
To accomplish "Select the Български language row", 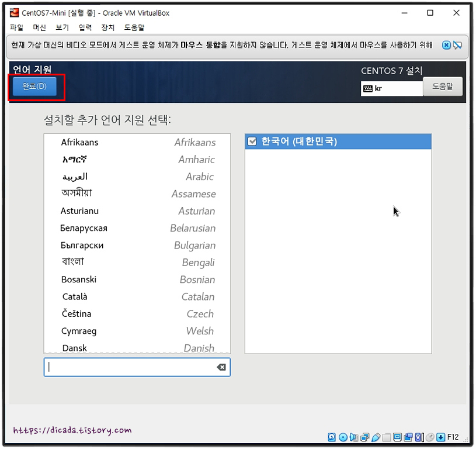I will tap(137, 246).
